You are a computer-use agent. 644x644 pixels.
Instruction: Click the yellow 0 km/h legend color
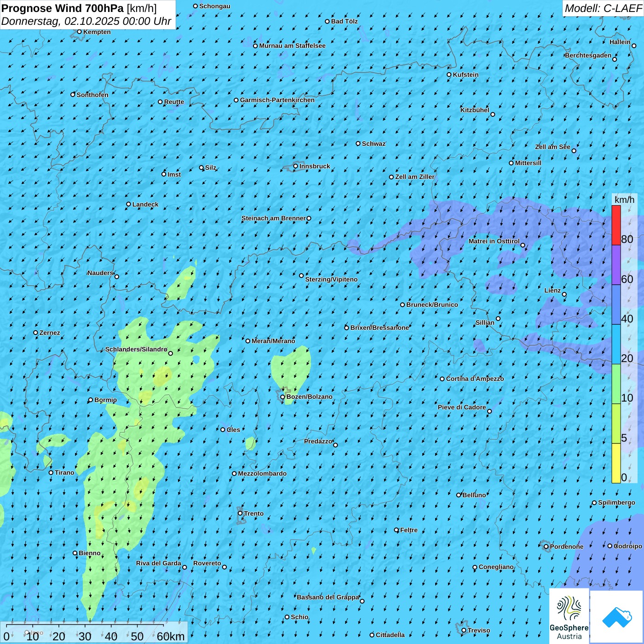[616, 463]
